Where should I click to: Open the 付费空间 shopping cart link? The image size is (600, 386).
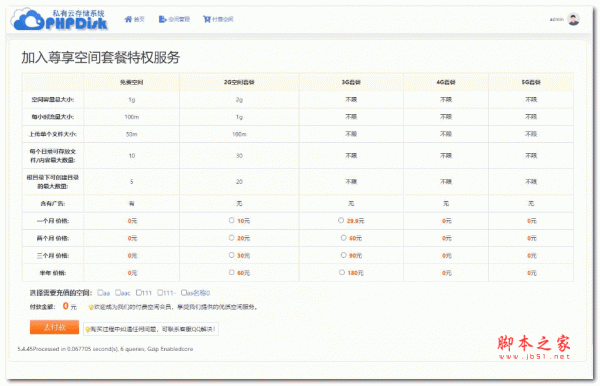point(218,19)
